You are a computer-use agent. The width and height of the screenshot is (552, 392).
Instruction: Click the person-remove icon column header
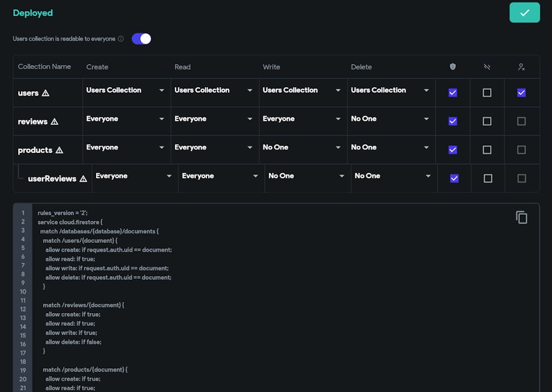[521, 67]
